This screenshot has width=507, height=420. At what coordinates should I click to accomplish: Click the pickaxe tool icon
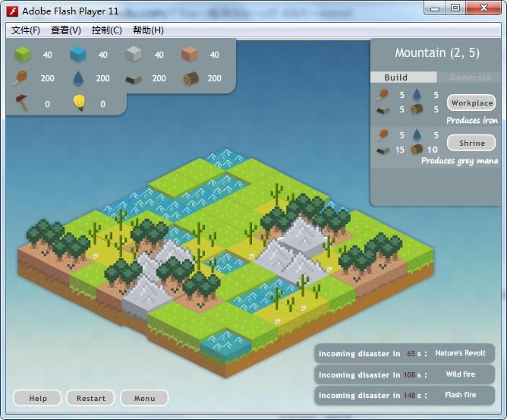(x=22, y=103)
